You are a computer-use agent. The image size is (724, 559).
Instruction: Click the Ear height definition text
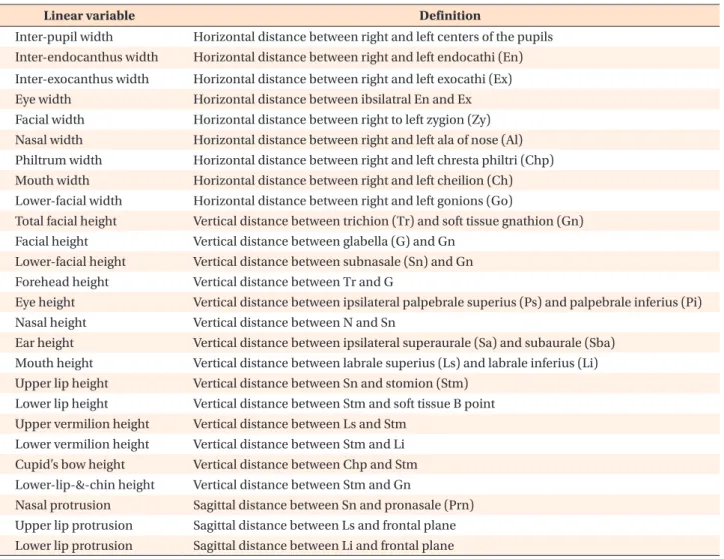coord(404,343)
